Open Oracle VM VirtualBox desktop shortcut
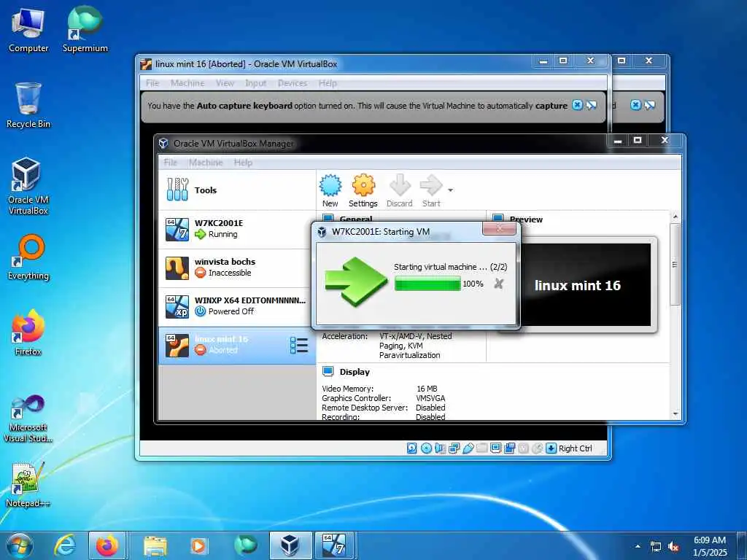Image resolution: width=747 pixels, height=560 pixels. point(28,186)
